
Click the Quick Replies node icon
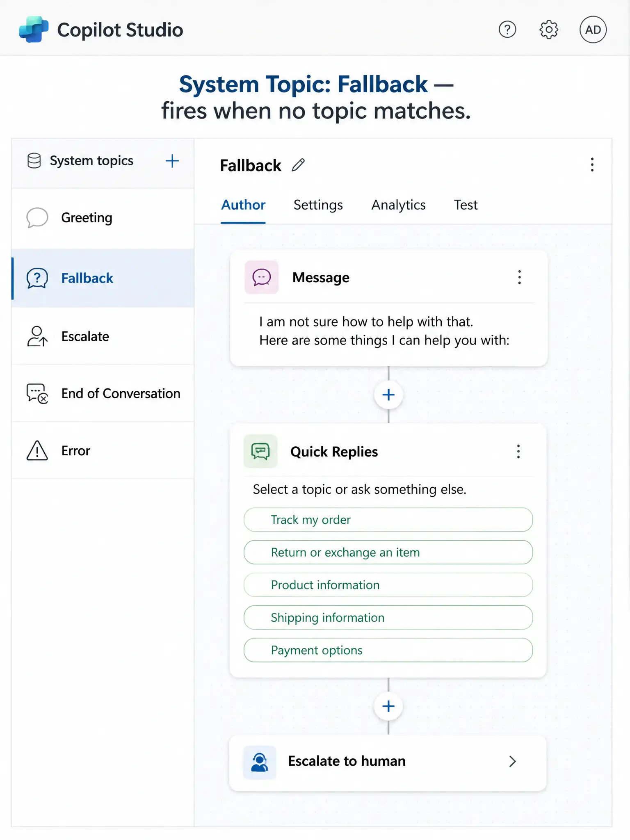coord(260,451)
